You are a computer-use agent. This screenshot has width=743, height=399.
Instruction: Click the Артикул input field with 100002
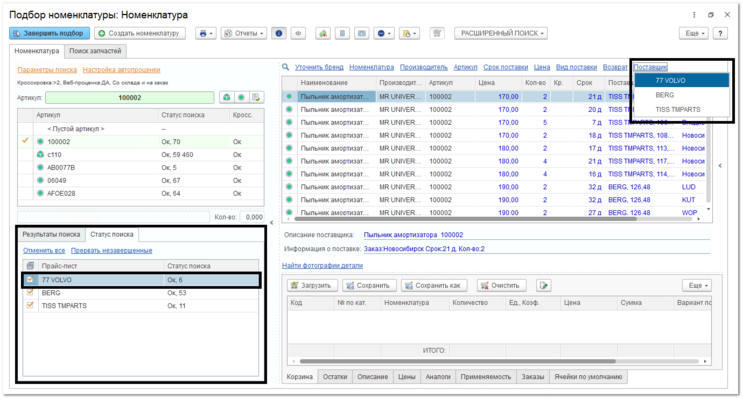(x=130, y=97)
